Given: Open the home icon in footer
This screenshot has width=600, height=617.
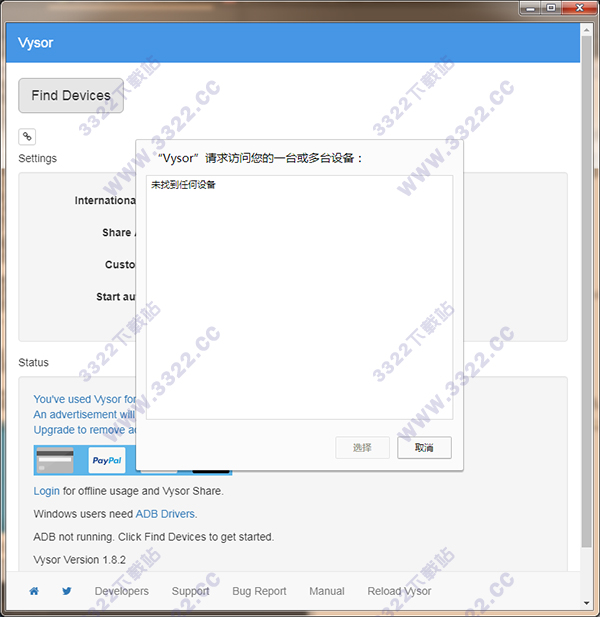Looking at the screenshot, I should pyautogui.click(x=34, y=591).
